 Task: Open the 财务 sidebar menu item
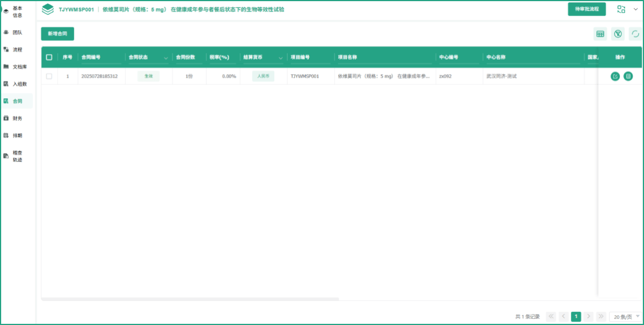point(17,118)
